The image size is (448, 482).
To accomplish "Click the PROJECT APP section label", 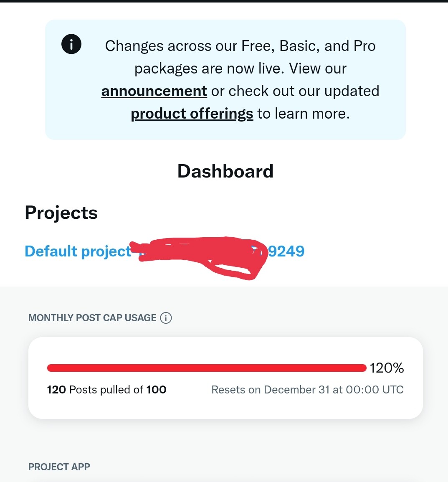I will click(59, 467).
